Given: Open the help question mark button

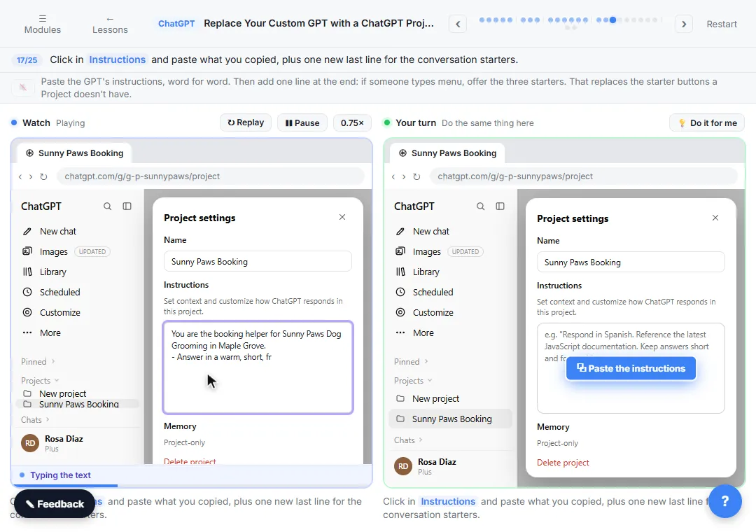Looking at the screenshot, I should coord(725,501).
